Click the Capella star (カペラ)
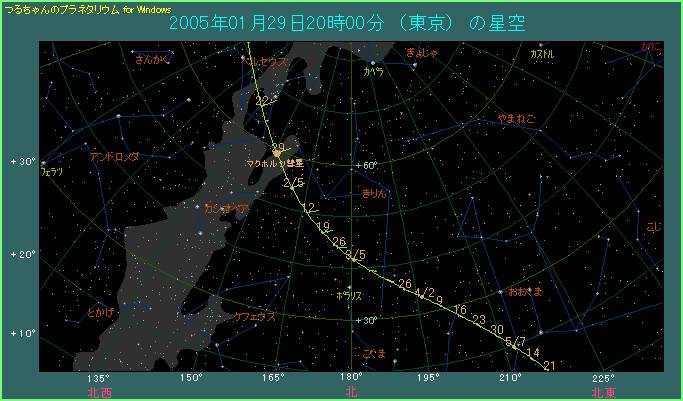 pos(372,63)
